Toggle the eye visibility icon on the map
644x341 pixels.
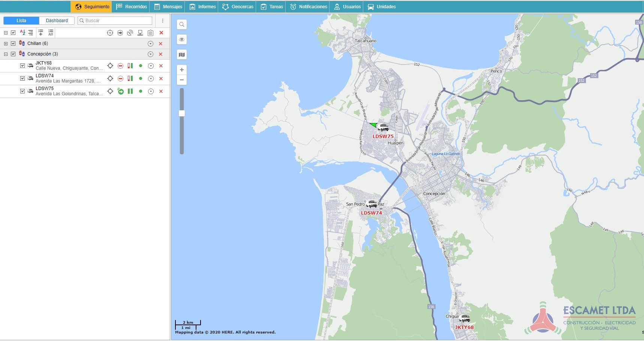coord(182,39)
